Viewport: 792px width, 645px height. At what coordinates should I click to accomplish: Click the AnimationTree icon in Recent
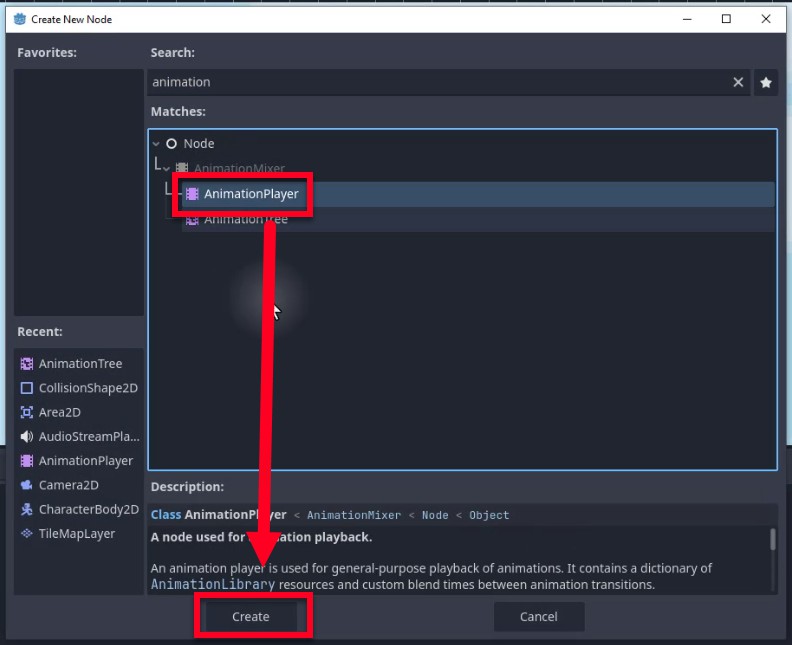tap(27, 364)
